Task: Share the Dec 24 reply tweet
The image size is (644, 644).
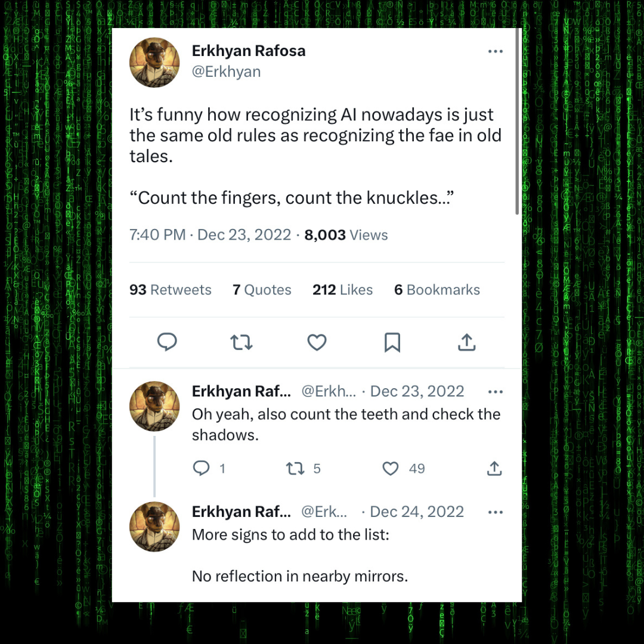Action: click(x=494, y=469)
